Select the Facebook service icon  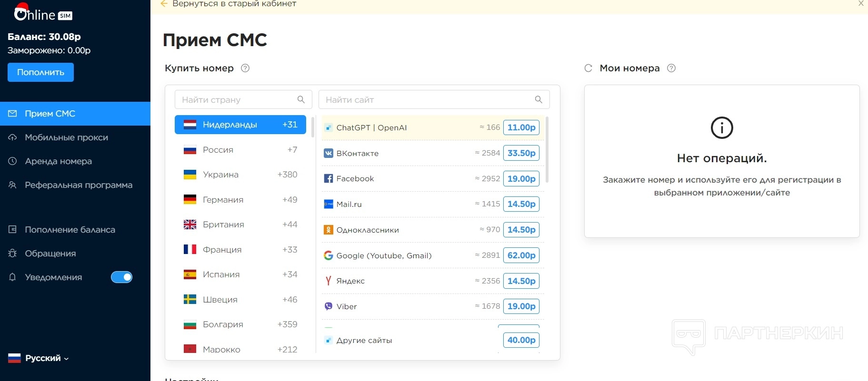[329, 179]
